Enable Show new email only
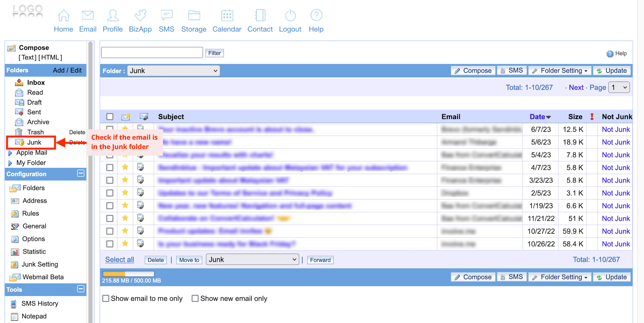 click(x=195, y=298)
